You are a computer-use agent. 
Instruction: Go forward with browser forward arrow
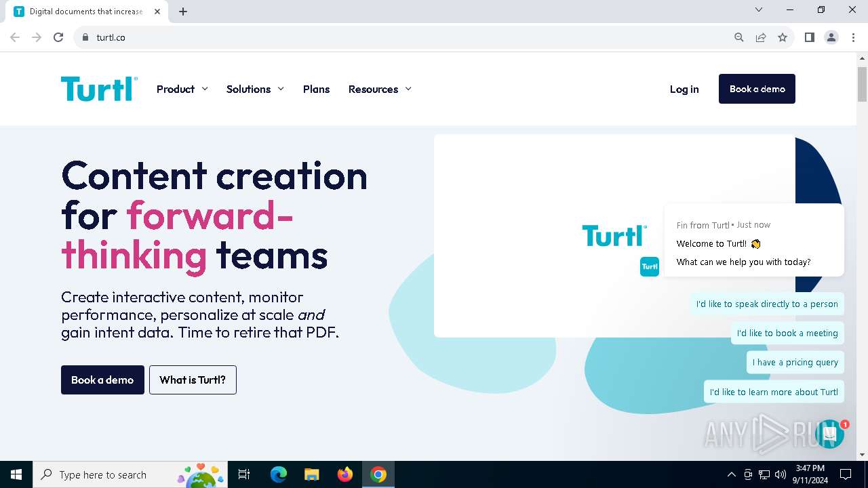click(37, 37)
